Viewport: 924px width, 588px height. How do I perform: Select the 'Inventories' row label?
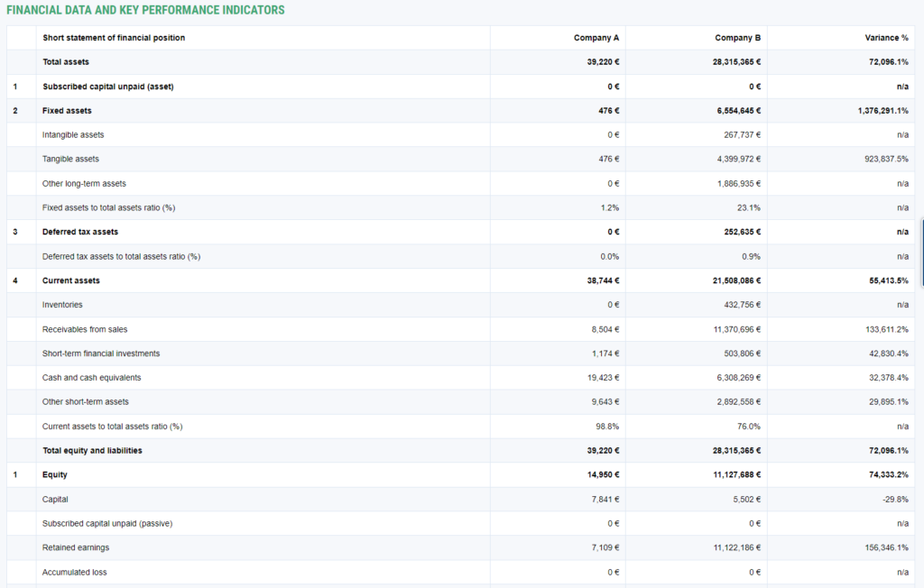point(62,305)
